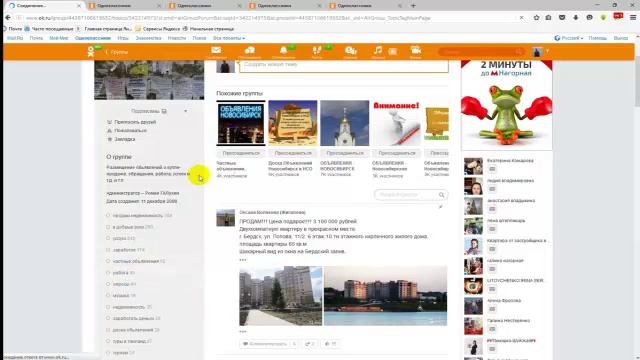
Task: Open the browser hamburger menu
Action: coord(633,18)
